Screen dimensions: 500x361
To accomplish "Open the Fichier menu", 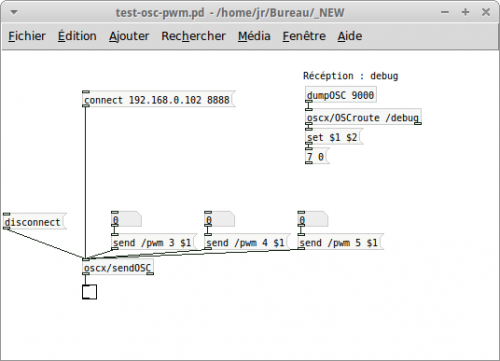I will point(27,36).
